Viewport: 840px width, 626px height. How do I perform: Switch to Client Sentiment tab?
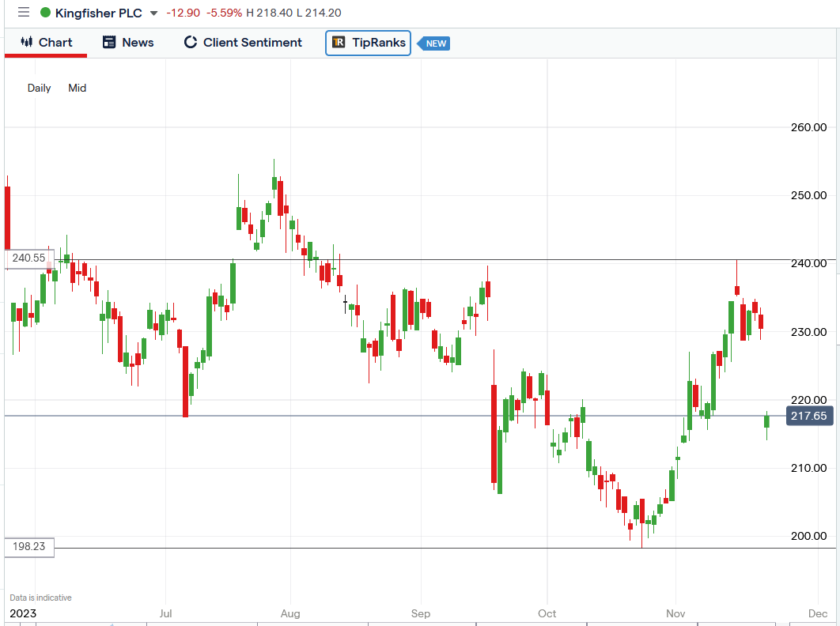coord(243,43)
